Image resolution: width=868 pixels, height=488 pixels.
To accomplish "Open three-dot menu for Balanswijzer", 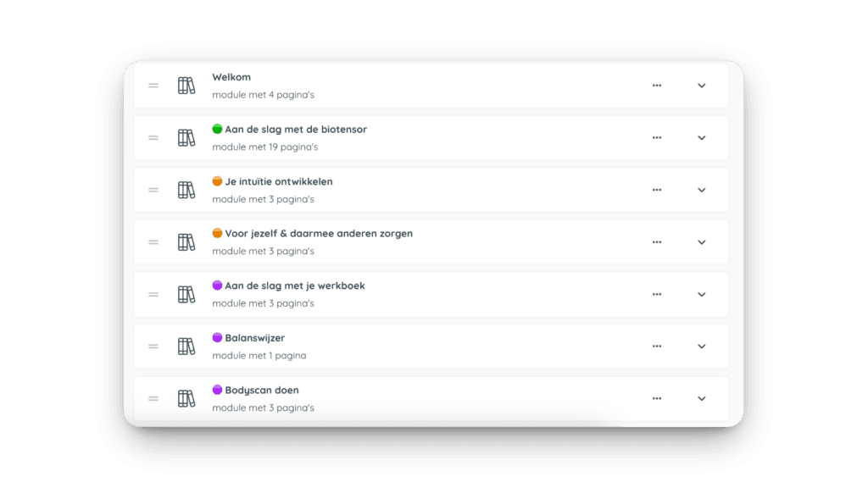I will (x=657, y=347).
